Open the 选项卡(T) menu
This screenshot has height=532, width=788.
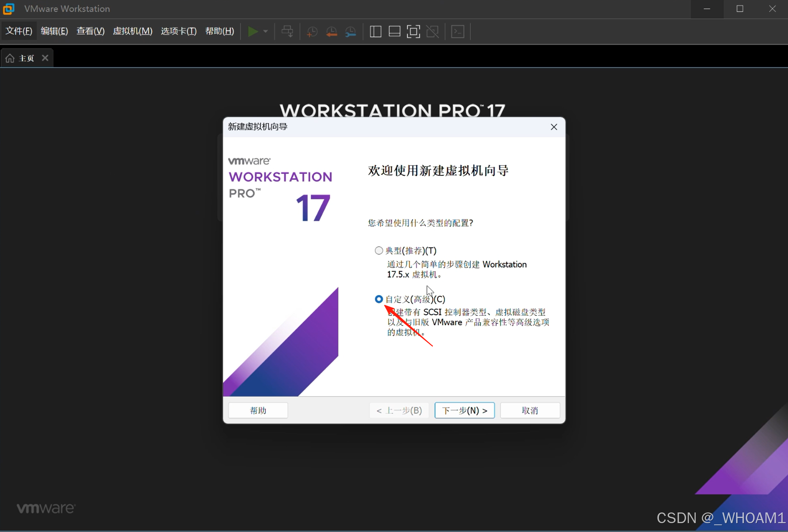179,31
